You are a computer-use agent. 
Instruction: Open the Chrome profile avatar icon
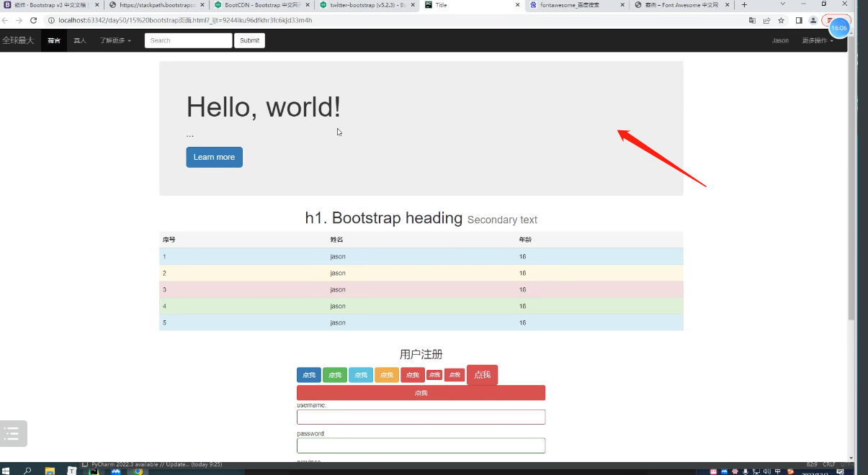[813, 20]
